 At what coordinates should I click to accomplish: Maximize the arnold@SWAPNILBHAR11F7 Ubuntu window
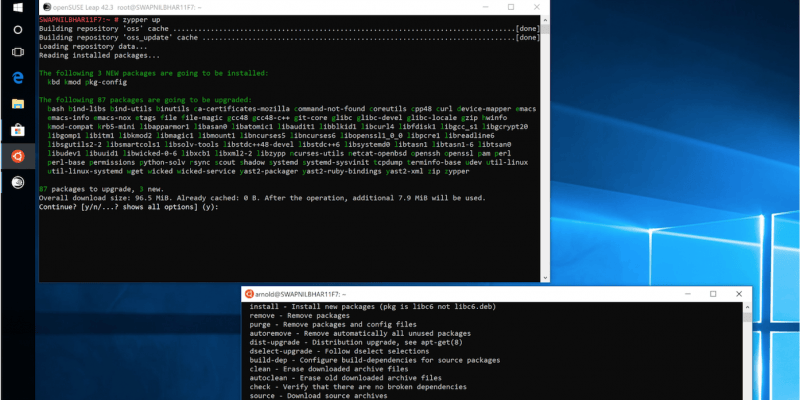[713, 294]
